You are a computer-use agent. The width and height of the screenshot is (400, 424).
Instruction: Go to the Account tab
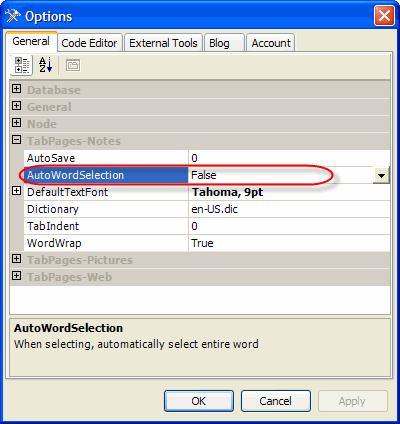point(271,43)
